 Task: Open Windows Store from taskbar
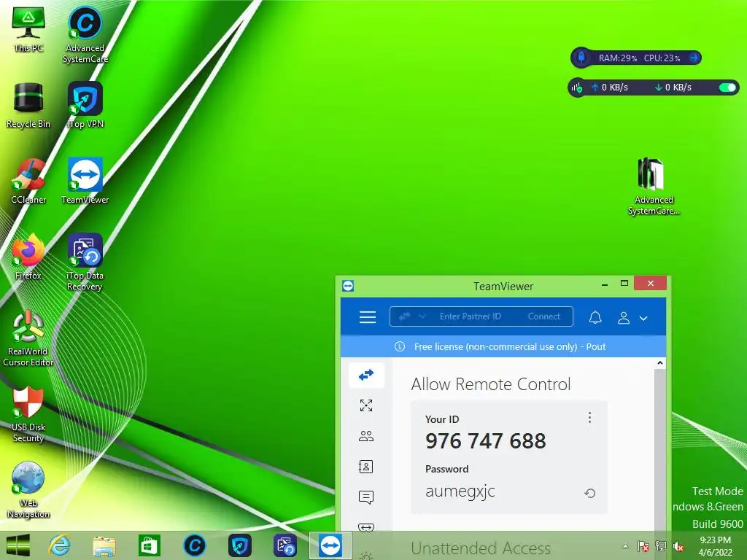point(149,545)
